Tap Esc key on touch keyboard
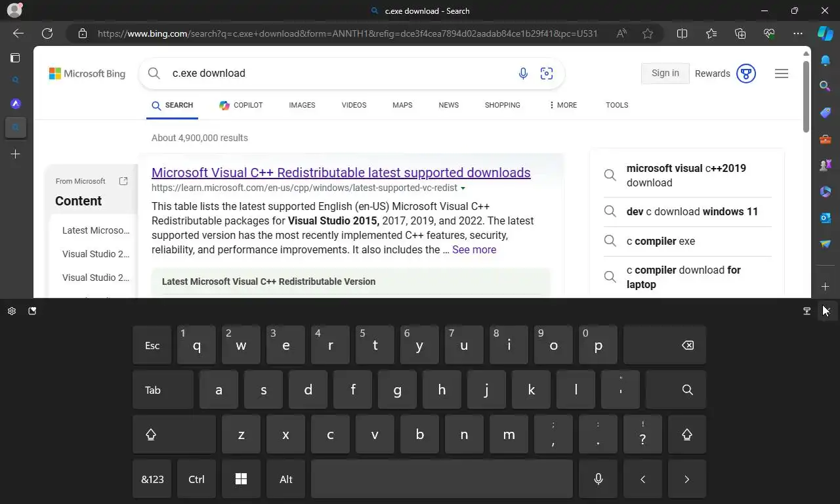The width and height of the screenshot is (840, 504). pos(152,345)
